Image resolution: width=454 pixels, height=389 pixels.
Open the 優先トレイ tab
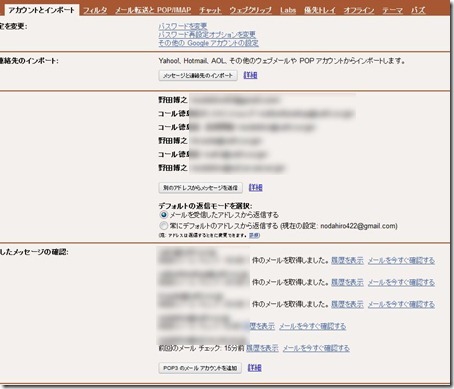coord(320,10)
